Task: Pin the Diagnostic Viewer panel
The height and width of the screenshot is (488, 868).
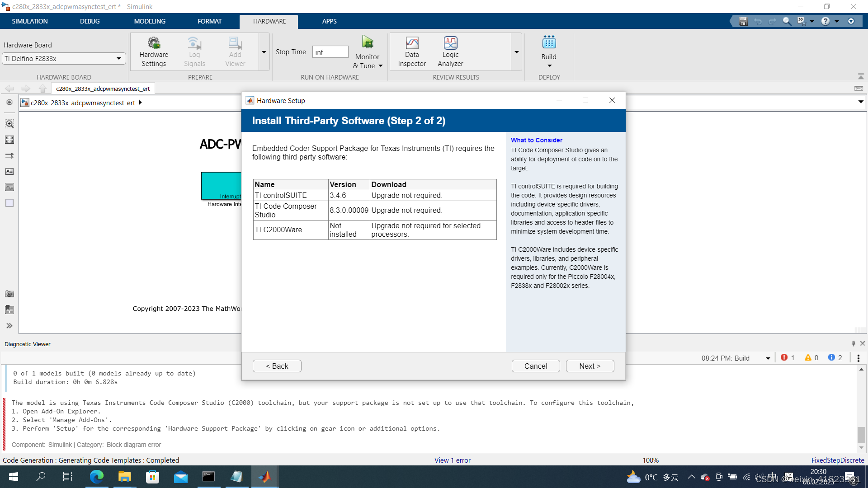Action: click(853, 343)
